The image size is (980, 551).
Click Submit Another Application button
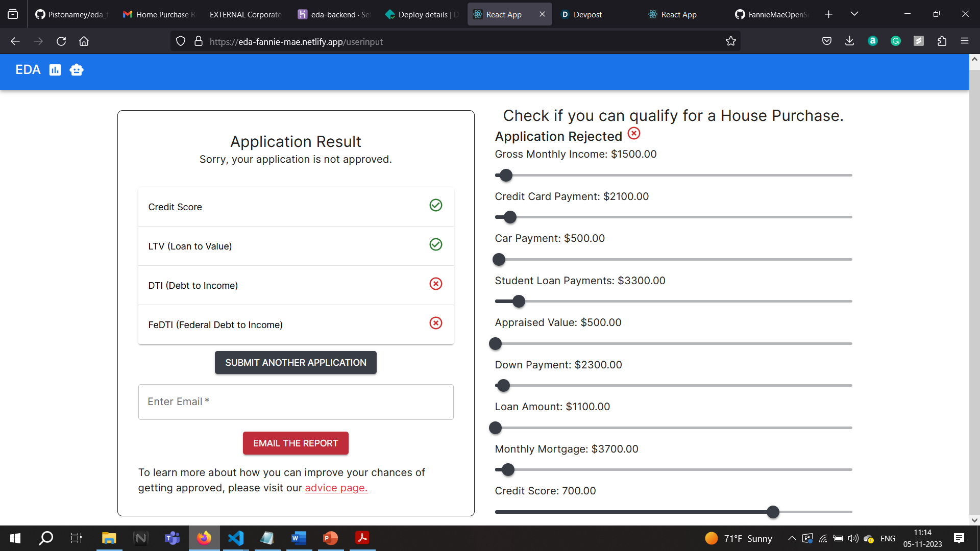(296, 363)
